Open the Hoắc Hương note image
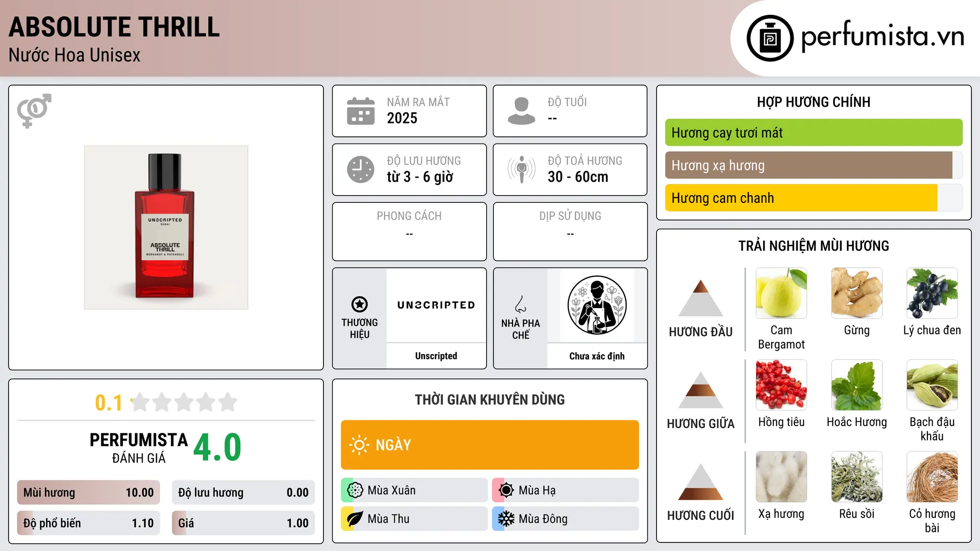This screenshot has height=551, width=980. click(x=857, y=385)
